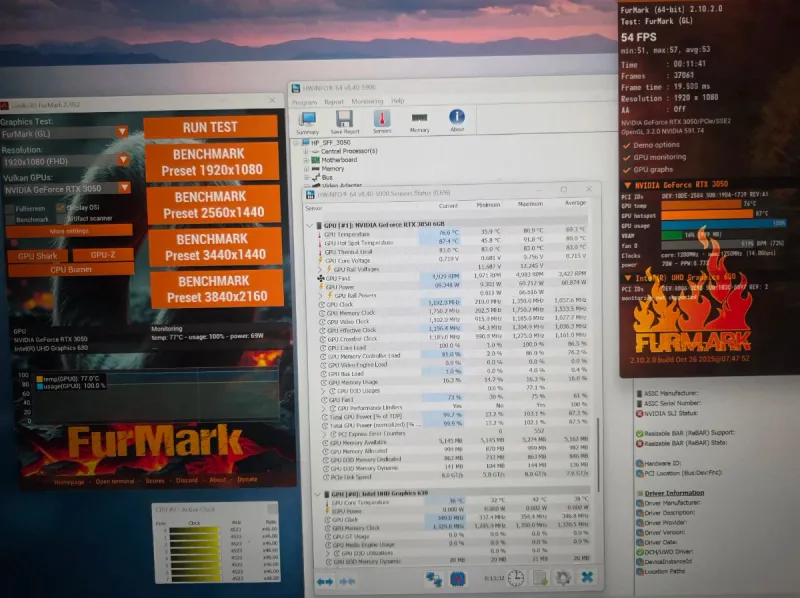Open the Report menu in HWiNFO

coord(334,102)
